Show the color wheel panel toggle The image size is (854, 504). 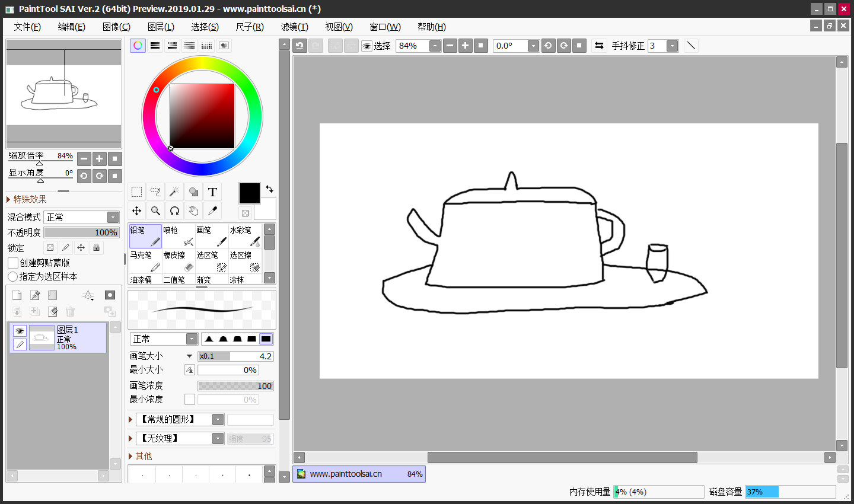138,46
